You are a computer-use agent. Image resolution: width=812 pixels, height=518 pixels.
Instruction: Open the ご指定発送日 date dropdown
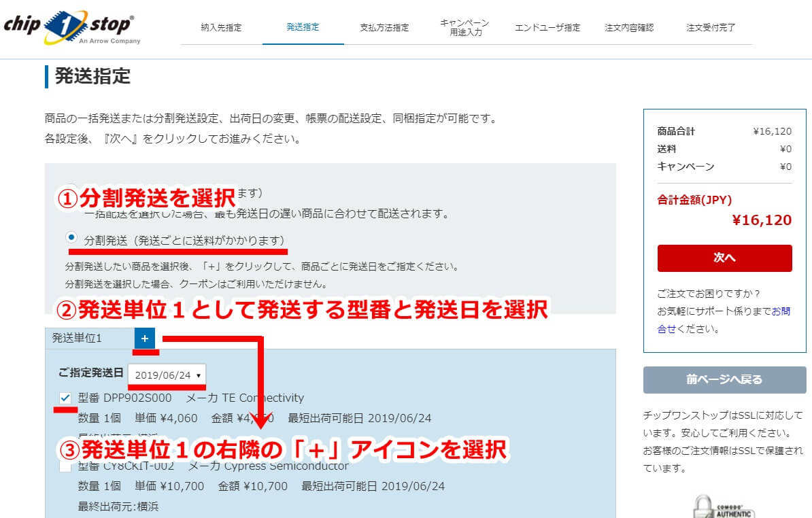(167, 375)
